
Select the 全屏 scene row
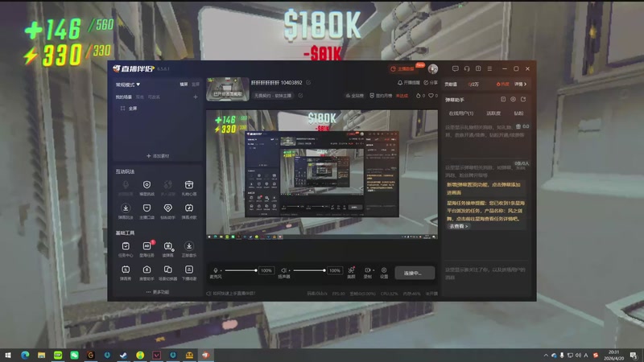tap(158, 109)
